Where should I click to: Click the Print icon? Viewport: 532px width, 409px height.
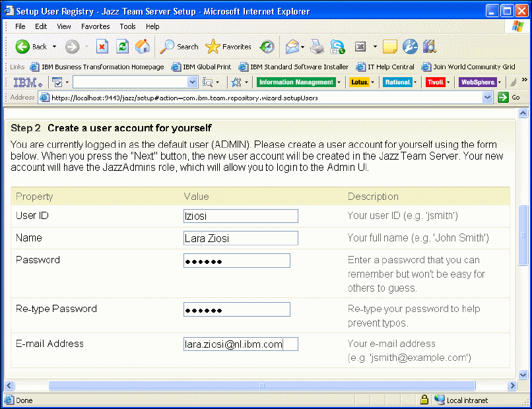(x=317, y=46)
